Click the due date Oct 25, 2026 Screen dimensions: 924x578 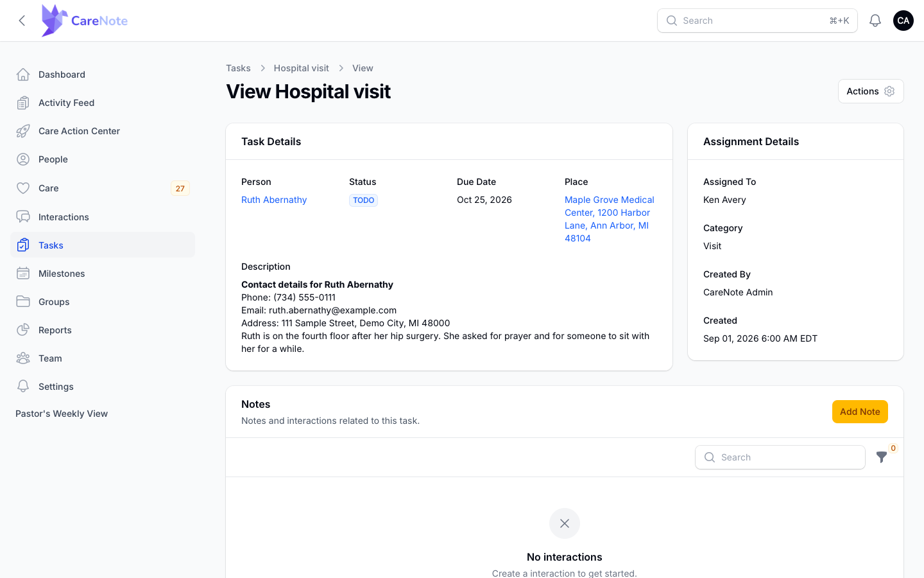point(484,200)
